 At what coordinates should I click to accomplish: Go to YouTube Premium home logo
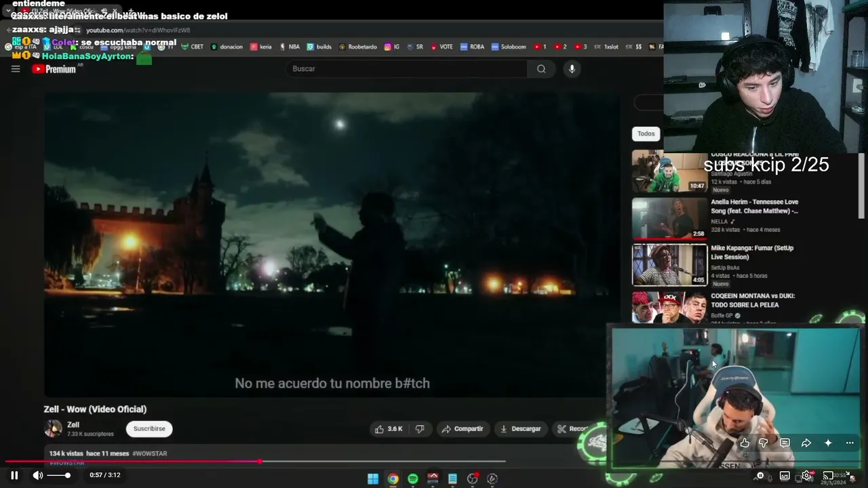54,68
